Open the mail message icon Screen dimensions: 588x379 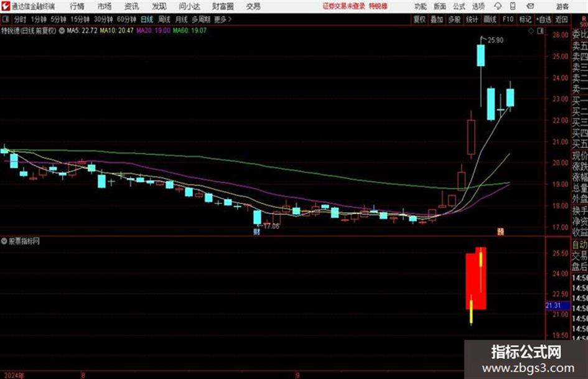click(530, 6)
